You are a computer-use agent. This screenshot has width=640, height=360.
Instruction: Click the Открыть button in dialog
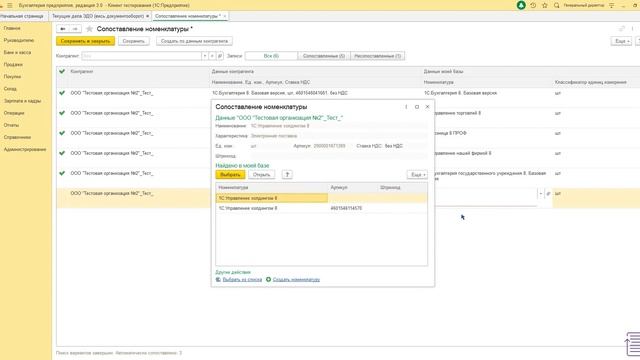click(x=261, y=175)
